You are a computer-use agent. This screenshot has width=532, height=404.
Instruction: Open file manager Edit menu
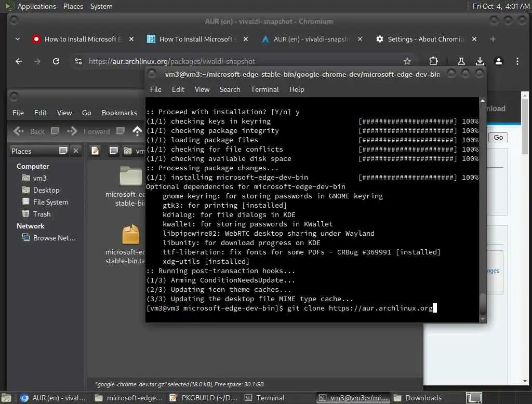coord(41,113)
